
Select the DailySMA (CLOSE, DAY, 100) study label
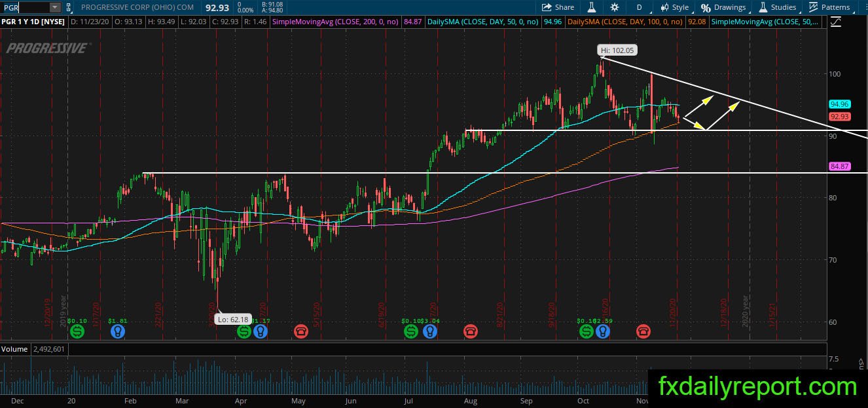pos(624,22)
